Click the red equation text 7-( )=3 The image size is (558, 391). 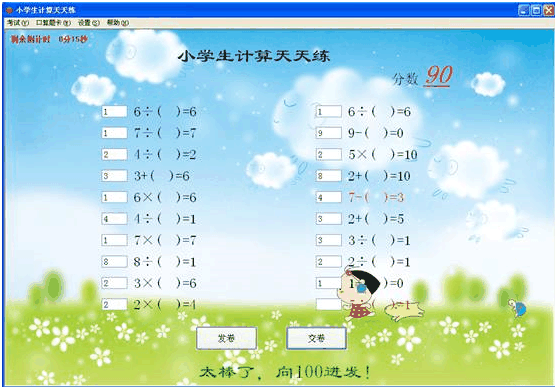click(376, 197)
